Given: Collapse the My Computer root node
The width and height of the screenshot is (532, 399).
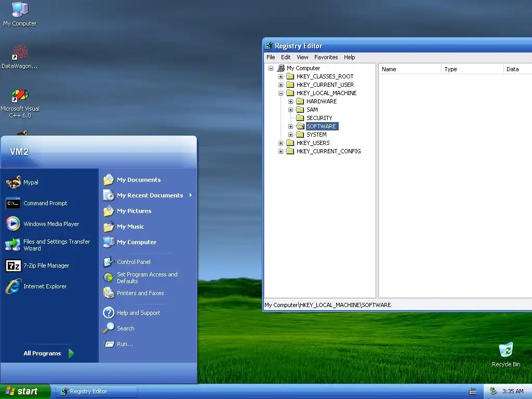Looking at the screenshot, I should pos(271,68).
